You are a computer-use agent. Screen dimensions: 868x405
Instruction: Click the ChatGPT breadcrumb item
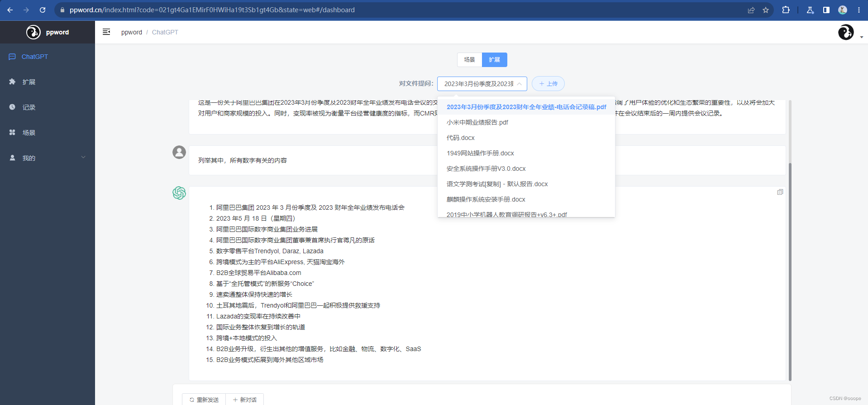pos(165,32)
